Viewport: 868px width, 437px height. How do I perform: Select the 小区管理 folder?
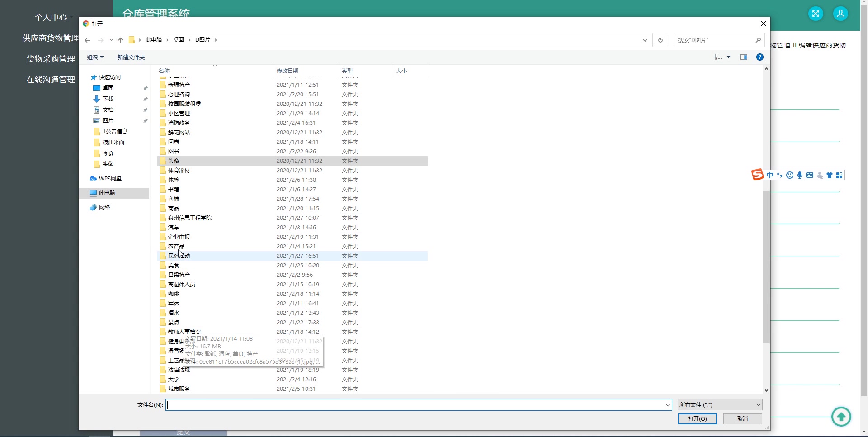[x=292, y=114]
